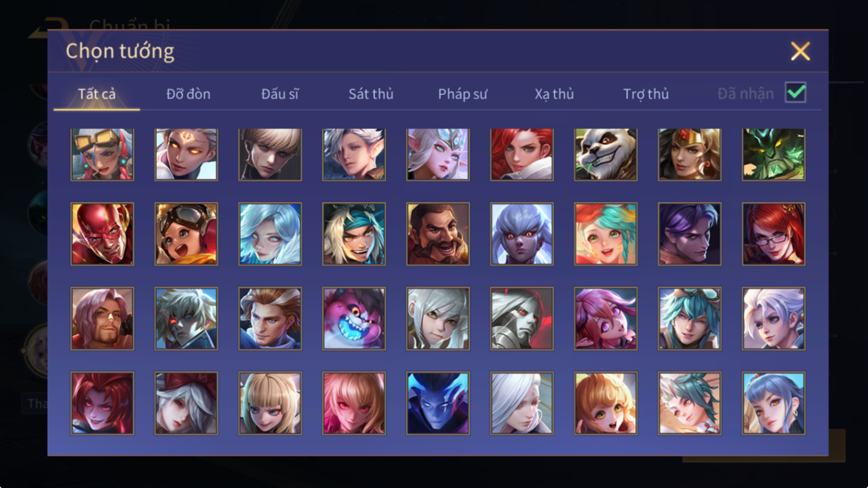
Task: Select the green horned monster hero
Action: pyautogui.click(x=773, y=155)
